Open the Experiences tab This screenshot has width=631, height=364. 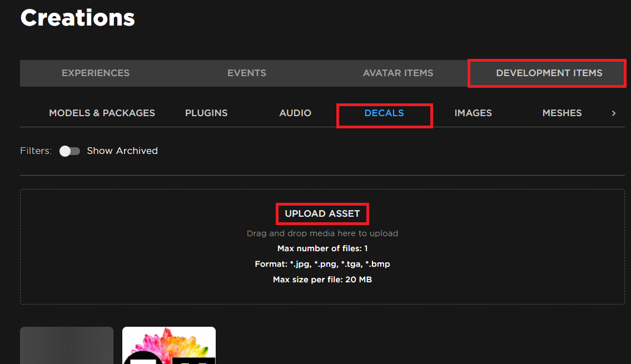[x=96, y=73]
